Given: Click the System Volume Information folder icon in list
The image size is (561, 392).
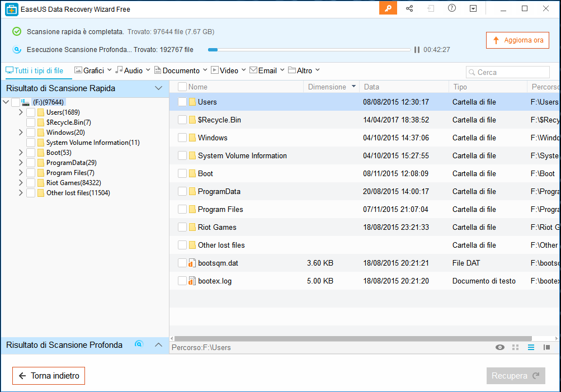Looking at the screenshot, I should pyautogui.click(x=192, y=155).
